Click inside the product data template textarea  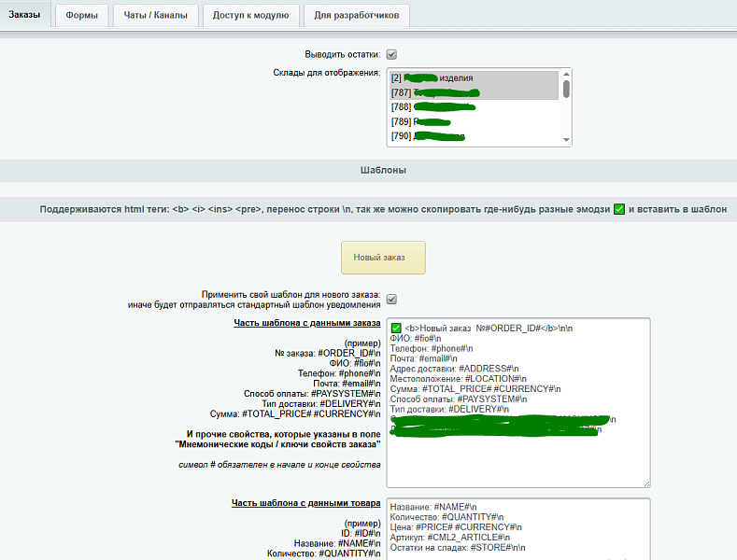tap(518, 529)
